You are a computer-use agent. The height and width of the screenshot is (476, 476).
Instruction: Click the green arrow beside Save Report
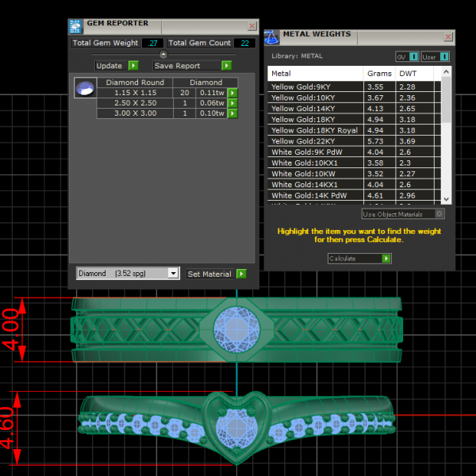click(226, 66)
